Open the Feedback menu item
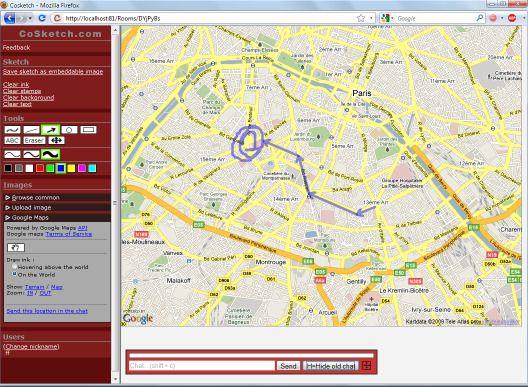The width and height of the screenshot is (528, 387). [x=16, y=47]
